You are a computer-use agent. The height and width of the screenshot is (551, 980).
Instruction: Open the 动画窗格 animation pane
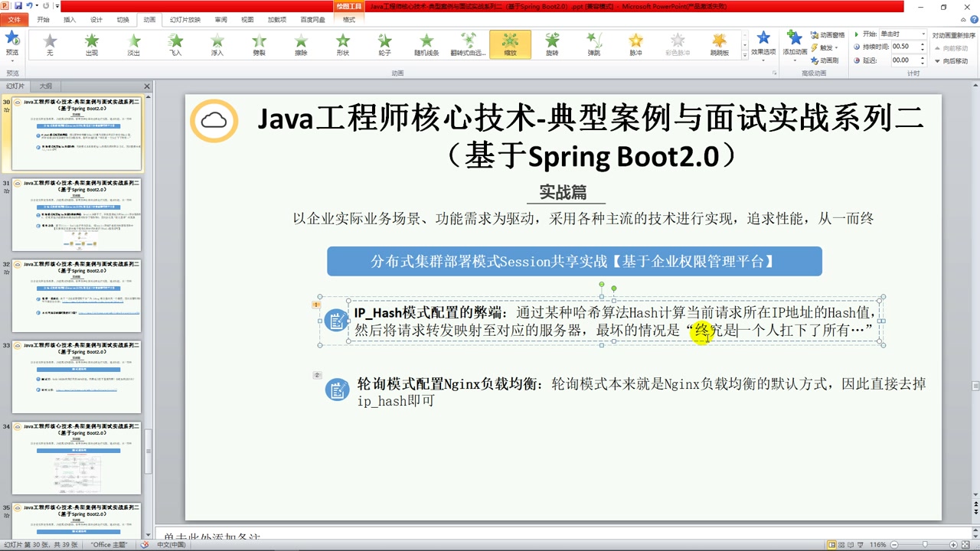(x=828, y=35)
